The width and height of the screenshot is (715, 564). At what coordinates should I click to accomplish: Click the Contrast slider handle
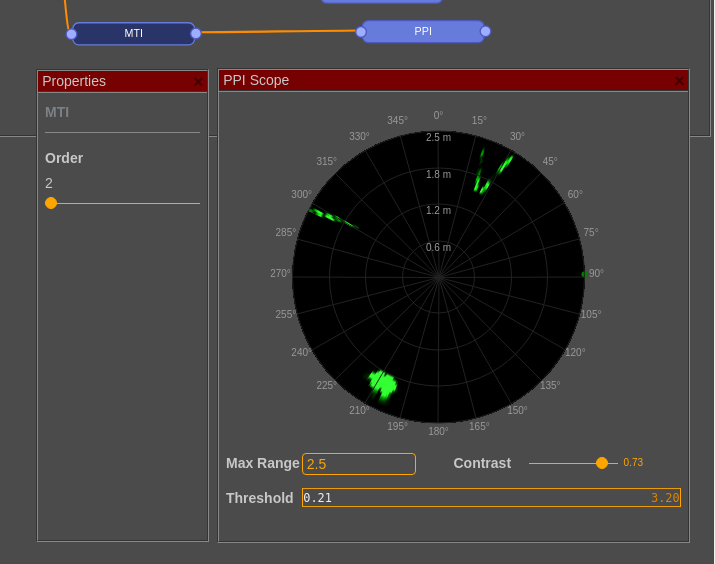point(602,463)
